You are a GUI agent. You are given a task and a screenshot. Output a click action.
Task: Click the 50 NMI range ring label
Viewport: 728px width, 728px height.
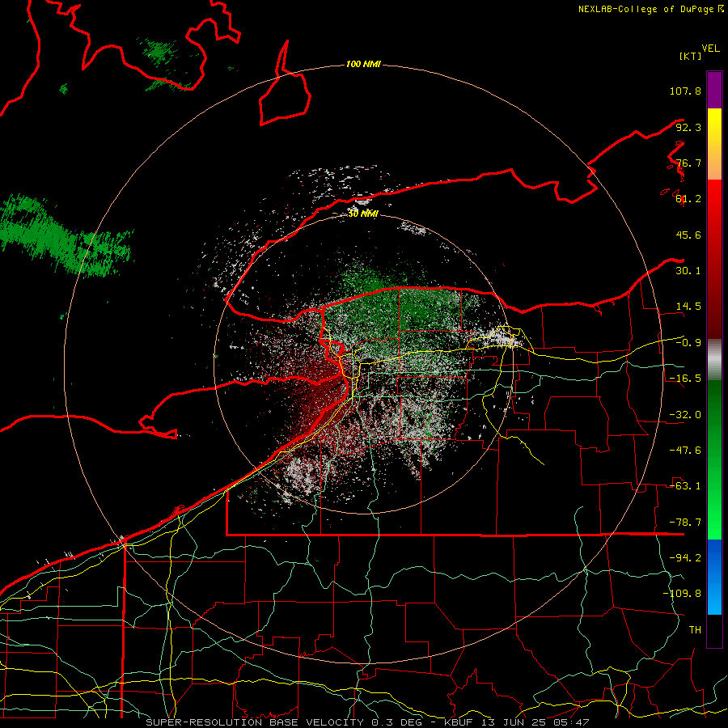point(363,214)
